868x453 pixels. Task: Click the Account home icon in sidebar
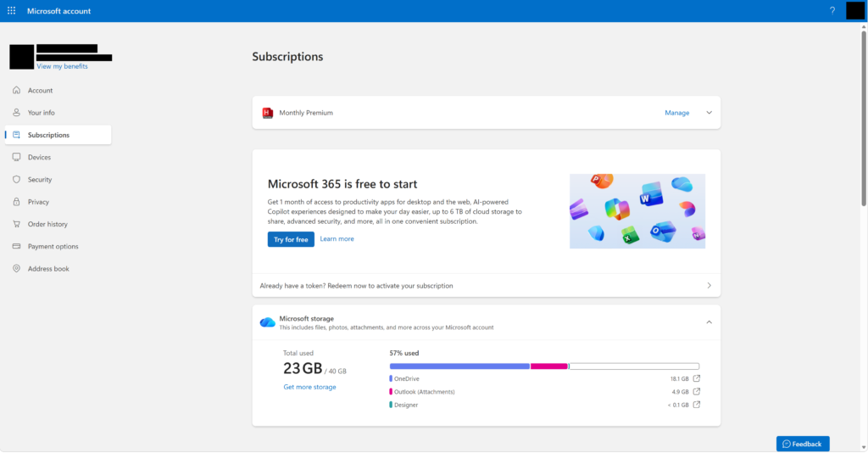coord(17,90)
